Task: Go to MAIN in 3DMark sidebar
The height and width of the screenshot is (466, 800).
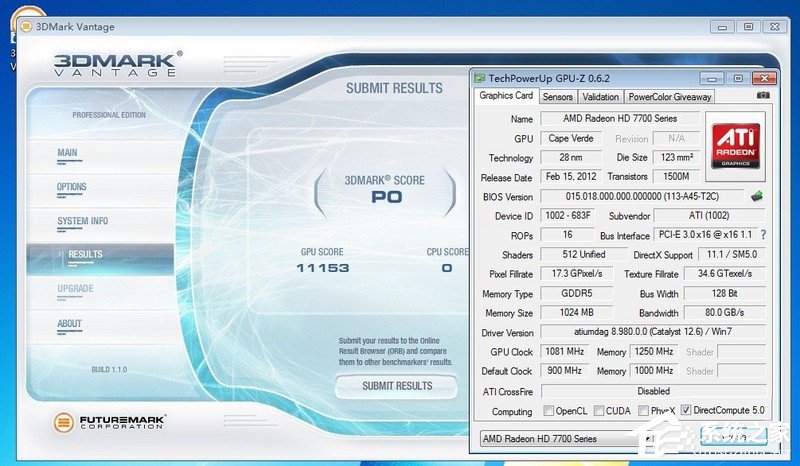Action: (x=67, y=153)
